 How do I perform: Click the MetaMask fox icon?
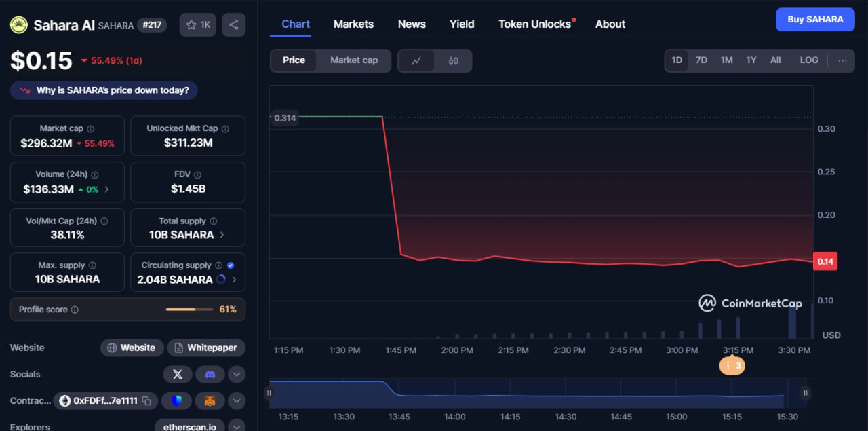210,401
